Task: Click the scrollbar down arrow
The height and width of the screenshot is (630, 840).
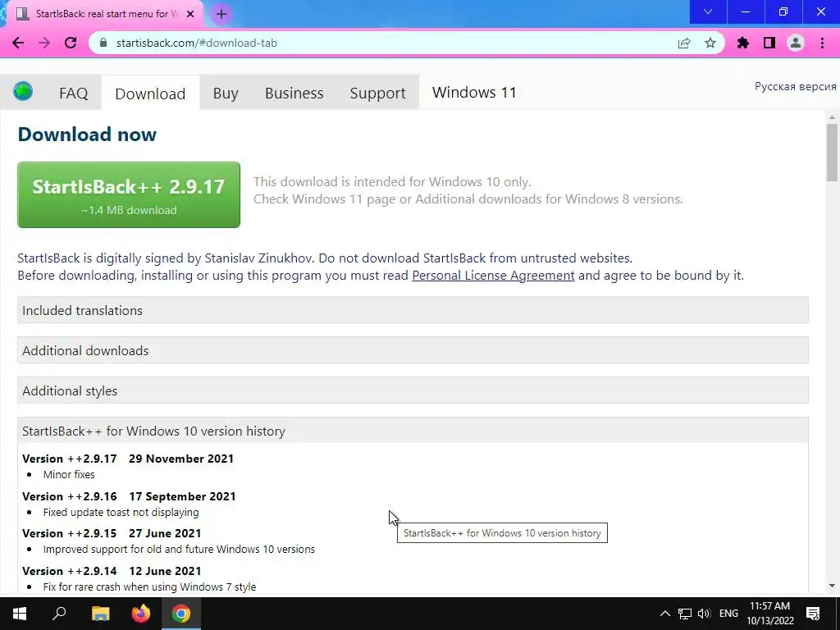Action: tap(832, 586)
